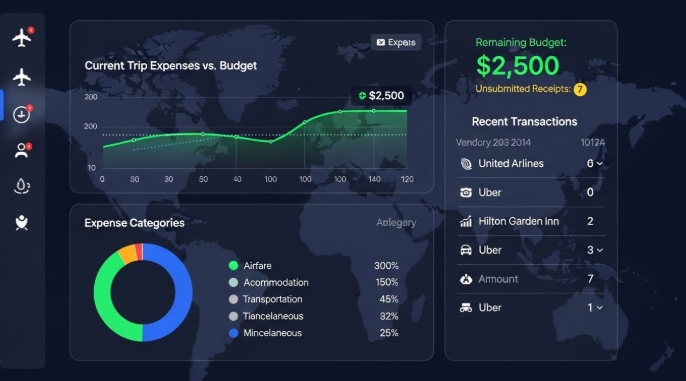
Task: Select the droplet icon in sidebar
Action: pyautogui.click(x=22, y=186)
